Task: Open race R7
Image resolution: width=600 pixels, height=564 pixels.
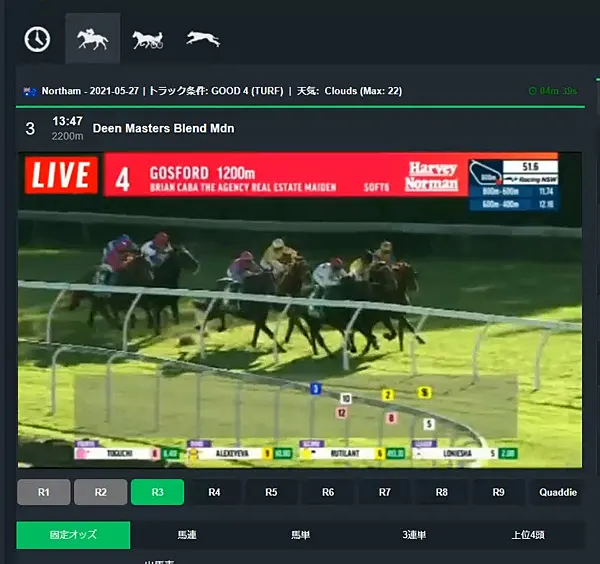Action: pos(385,492)
